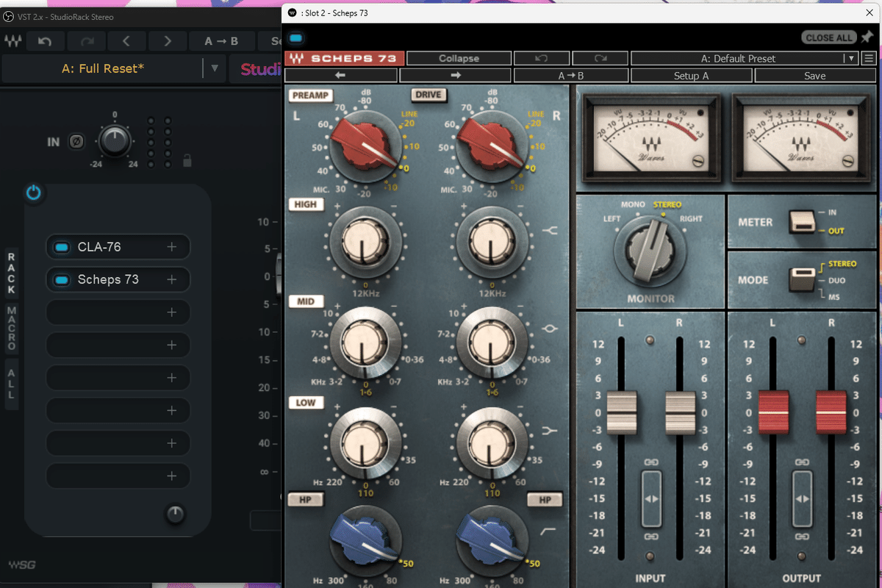Select the RACK side tab
882x588 pixels.
(12, 273)
